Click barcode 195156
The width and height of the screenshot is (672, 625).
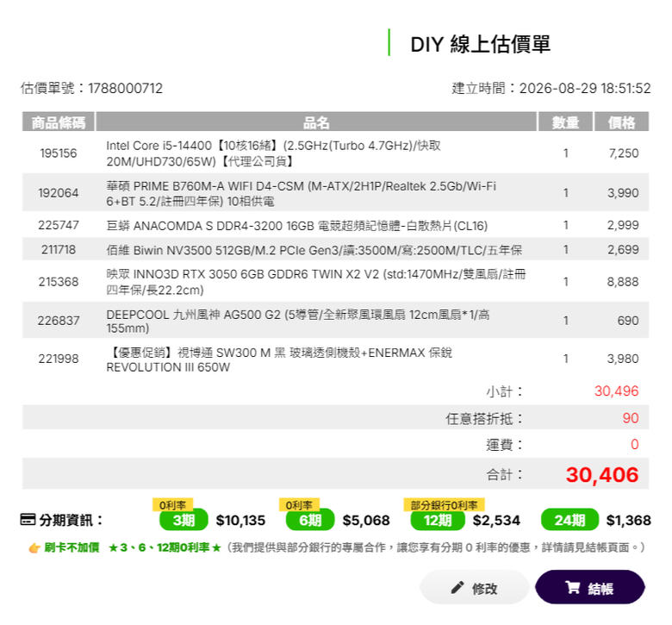click(x=59, y=153)
